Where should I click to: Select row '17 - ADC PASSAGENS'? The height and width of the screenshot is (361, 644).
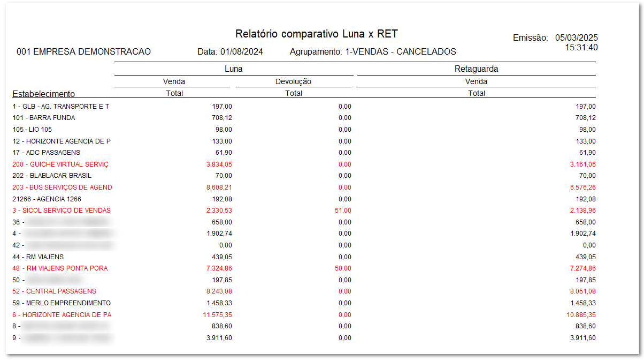[304, 153]
